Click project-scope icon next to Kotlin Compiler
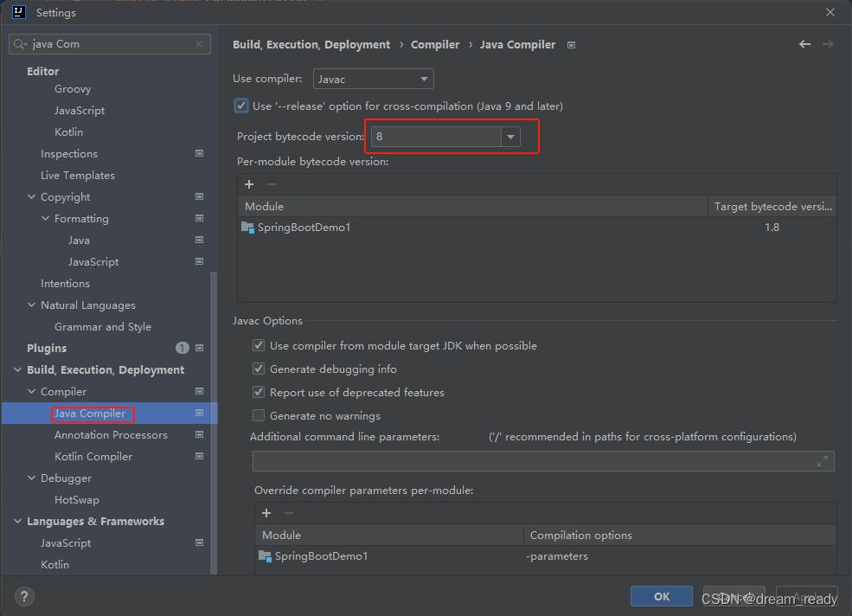852x616 pixels. click(200, 457)
